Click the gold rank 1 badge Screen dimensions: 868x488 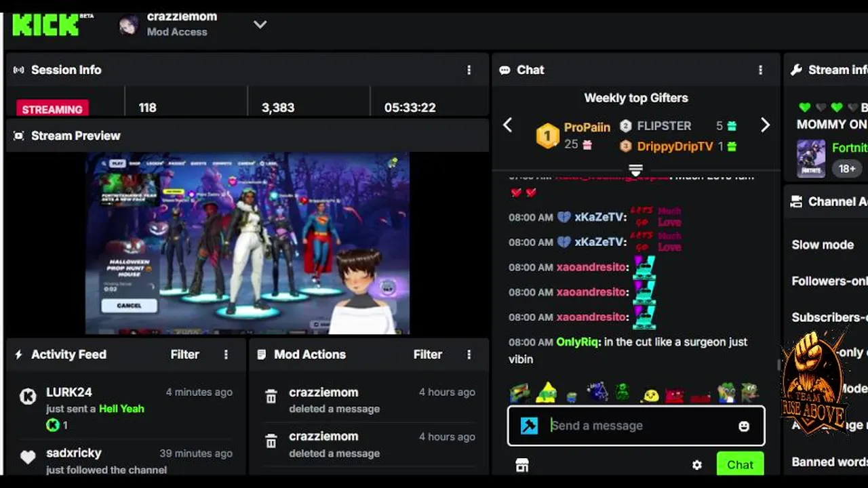pyautogui.click(x=547, y=136)
